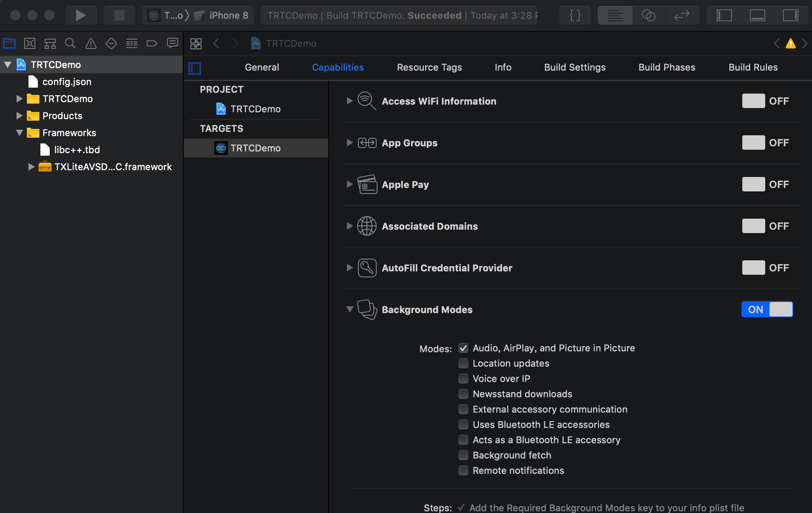Open the Library curly braces button
Image resolution: width=812 pixels, height=513 pixels.
click(x=575, y=16)
